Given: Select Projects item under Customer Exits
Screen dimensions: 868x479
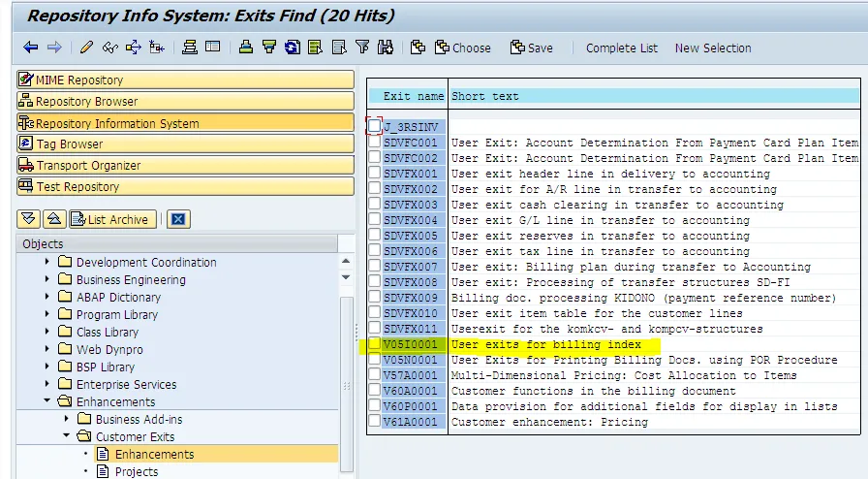Looking at the screenshot, I should coord(136,472).
